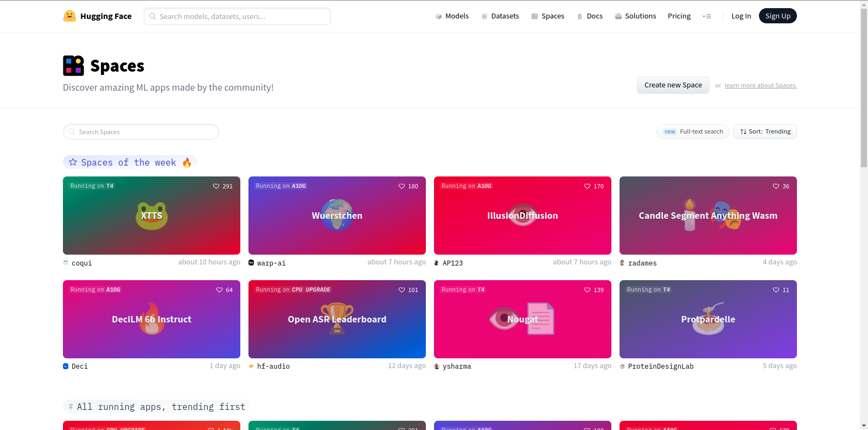Open the Pricing nav item

(x=679, y=16)
